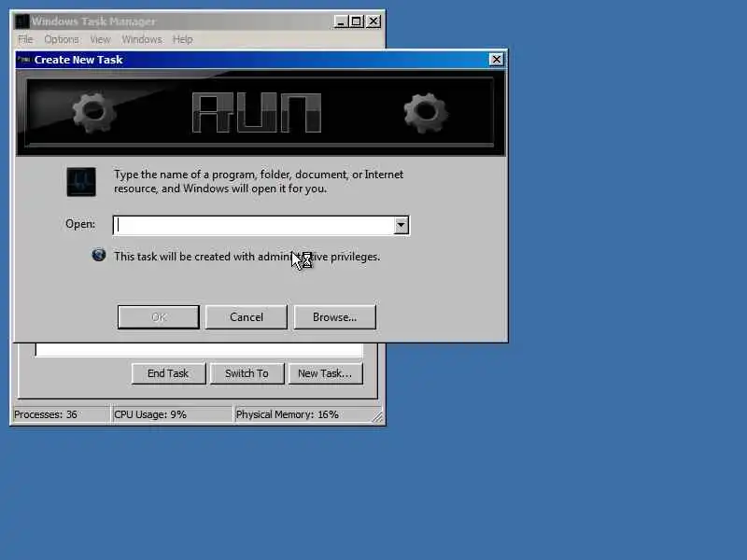Open the Browse... file picker
747x560 pixels.
click(335, 317)
